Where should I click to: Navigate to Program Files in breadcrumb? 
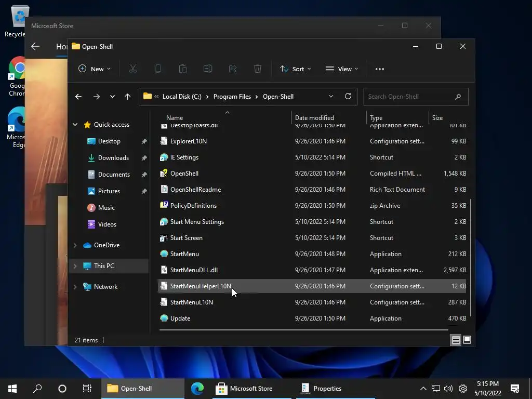232,96
